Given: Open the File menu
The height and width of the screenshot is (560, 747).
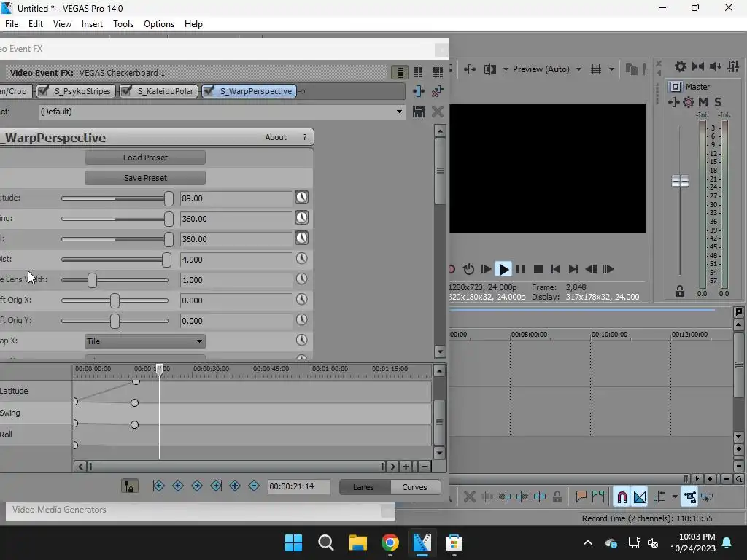Looking at the screenshot, I should click(12, 24).
